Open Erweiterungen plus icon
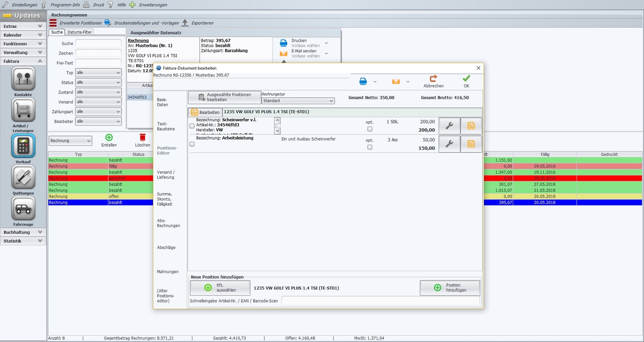 click(132, 5)
